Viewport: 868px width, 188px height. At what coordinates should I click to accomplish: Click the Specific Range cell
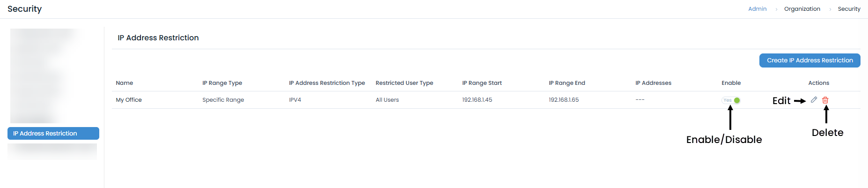coord(223,100)
